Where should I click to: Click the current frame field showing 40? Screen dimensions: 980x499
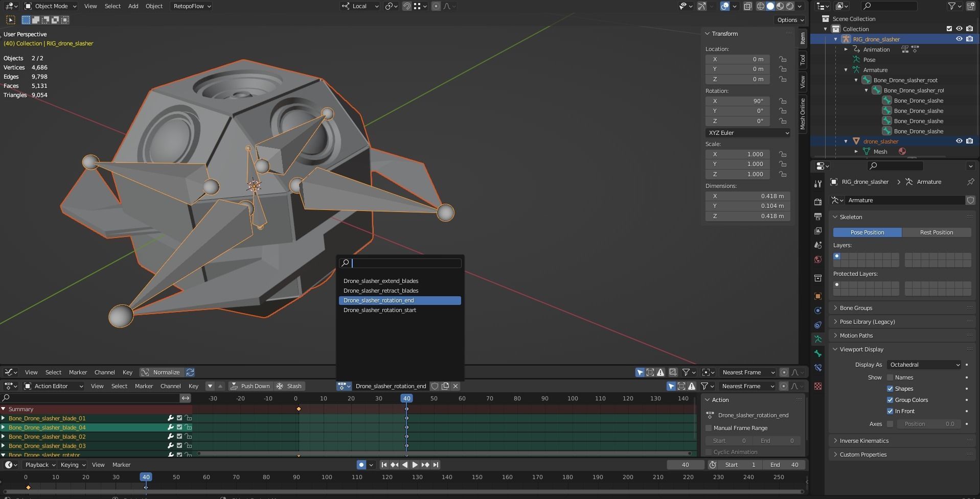(x=686, y=465)
